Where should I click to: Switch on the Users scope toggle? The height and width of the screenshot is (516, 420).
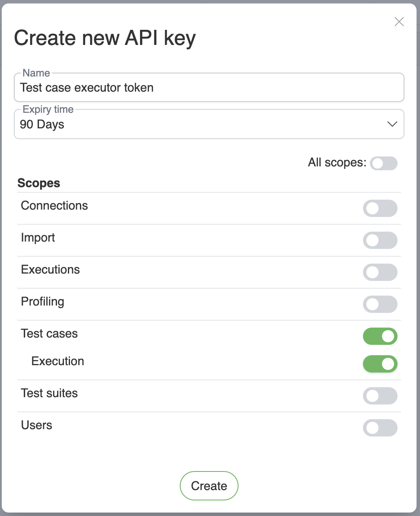coord(380,428)
